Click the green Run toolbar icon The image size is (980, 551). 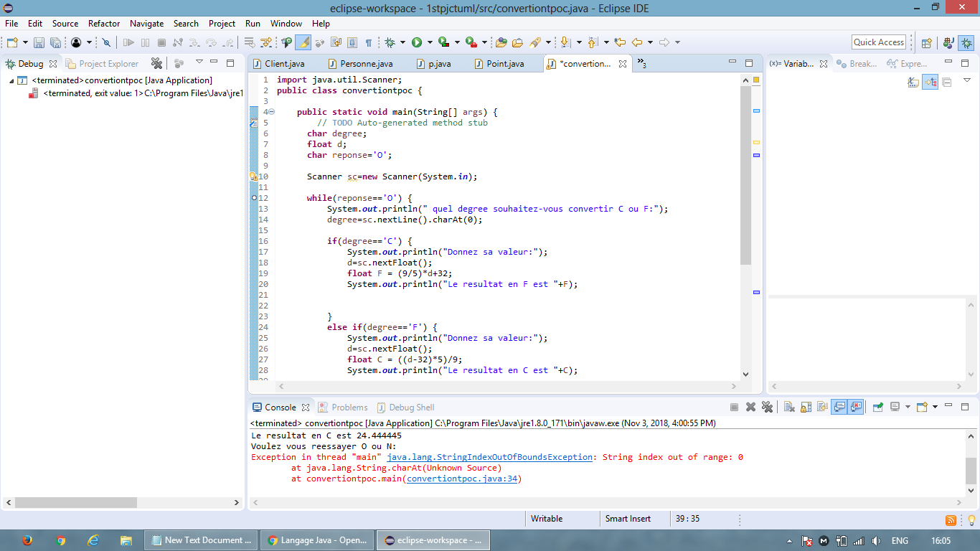click(x=417, y=43)
